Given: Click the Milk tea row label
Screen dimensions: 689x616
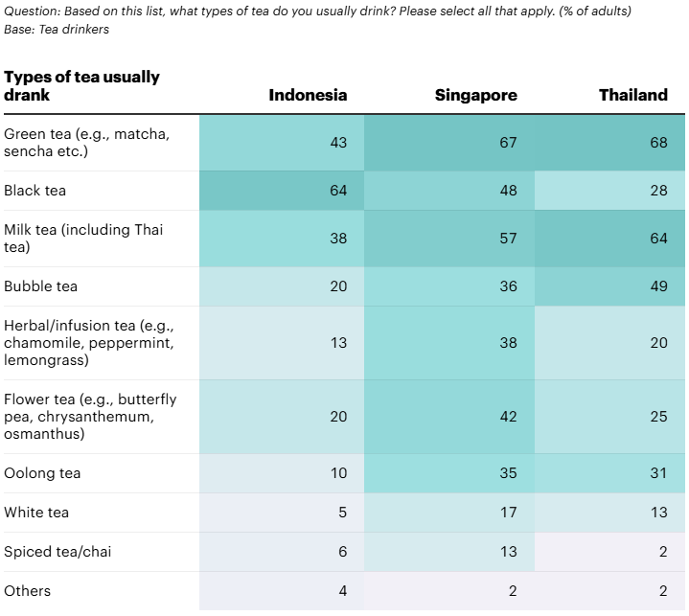Looking at the screenshot, I should pyautogui.click(x=84, y=239).
